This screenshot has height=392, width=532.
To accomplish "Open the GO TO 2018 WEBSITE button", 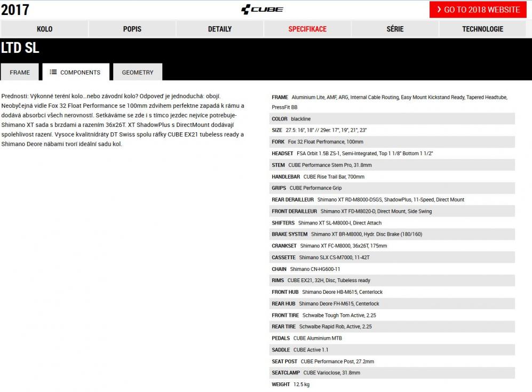I will 478,10.
